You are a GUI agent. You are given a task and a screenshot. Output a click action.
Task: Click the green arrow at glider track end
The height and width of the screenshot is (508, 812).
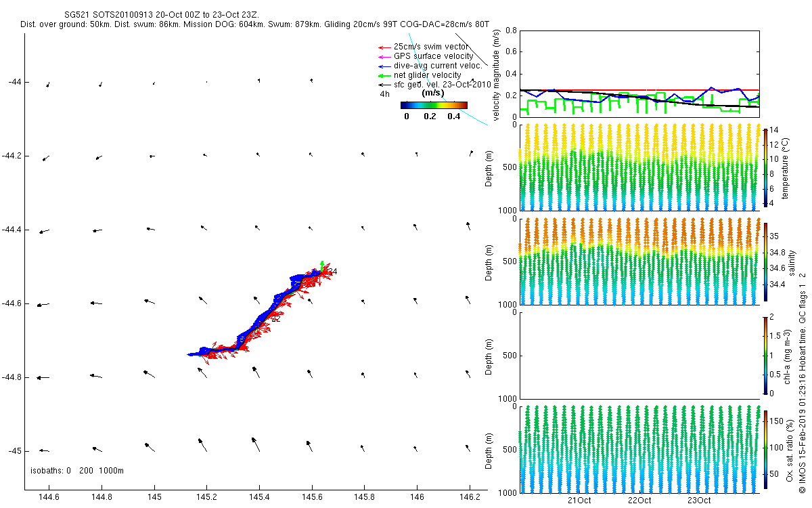[322, 266]
